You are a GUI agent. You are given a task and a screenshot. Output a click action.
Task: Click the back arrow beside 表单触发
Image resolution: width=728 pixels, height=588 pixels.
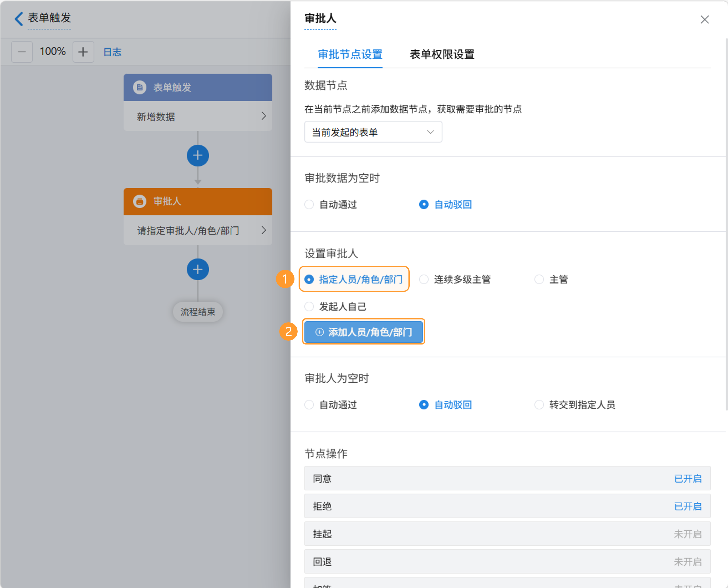point(19,19)
